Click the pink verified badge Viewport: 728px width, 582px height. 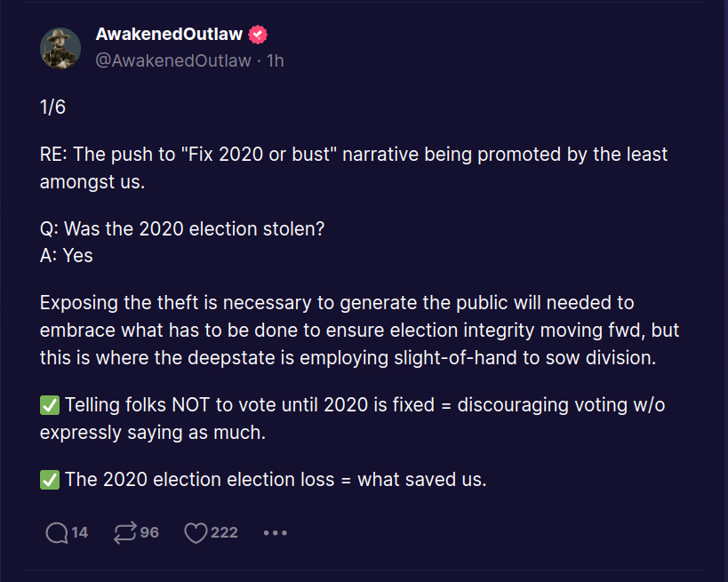pyautogui.click(x=258, y=35)
